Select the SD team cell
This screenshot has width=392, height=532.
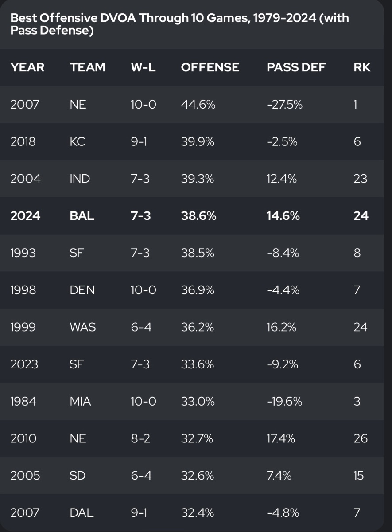(77, 476)
